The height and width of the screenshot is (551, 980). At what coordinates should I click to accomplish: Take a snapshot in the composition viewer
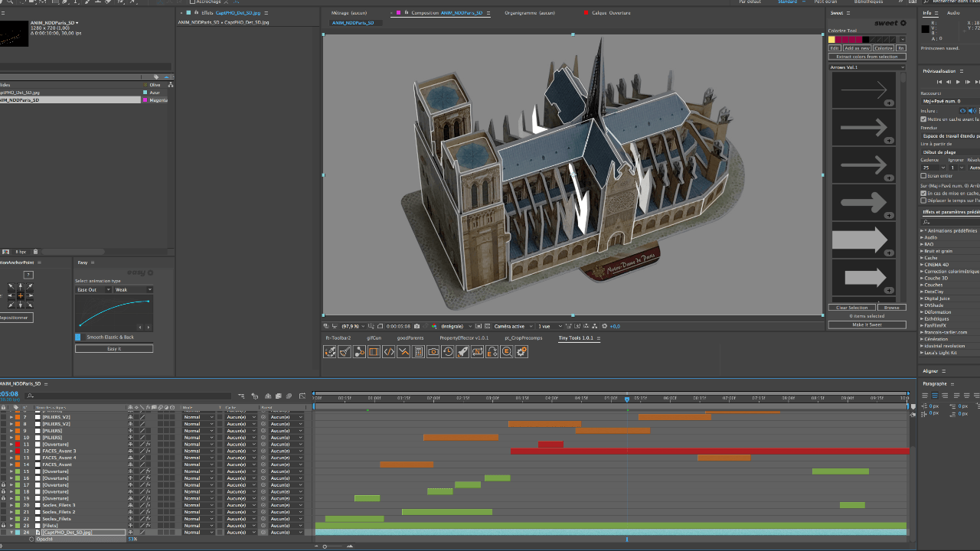tap(416, 326)
